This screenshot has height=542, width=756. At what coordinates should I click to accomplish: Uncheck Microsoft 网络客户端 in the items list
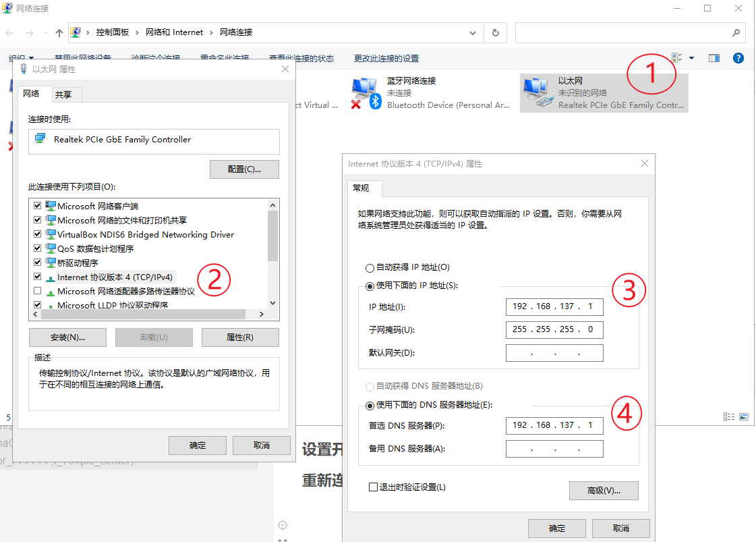tap(37, 205)
